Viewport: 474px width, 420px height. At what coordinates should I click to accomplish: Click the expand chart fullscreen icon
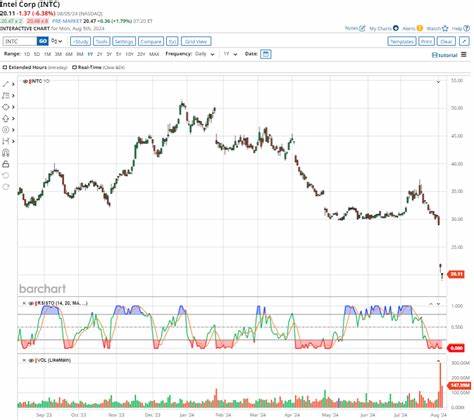(464, 41)
